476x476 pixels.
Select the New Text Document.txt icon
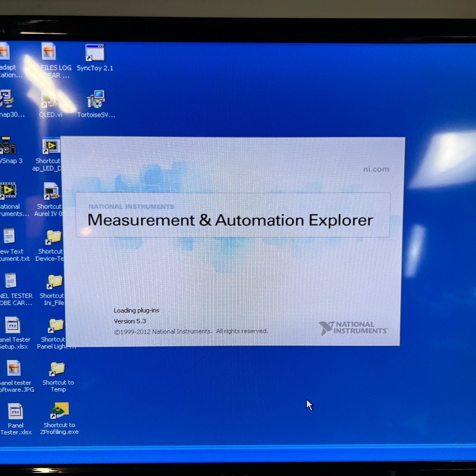(9, 236)
